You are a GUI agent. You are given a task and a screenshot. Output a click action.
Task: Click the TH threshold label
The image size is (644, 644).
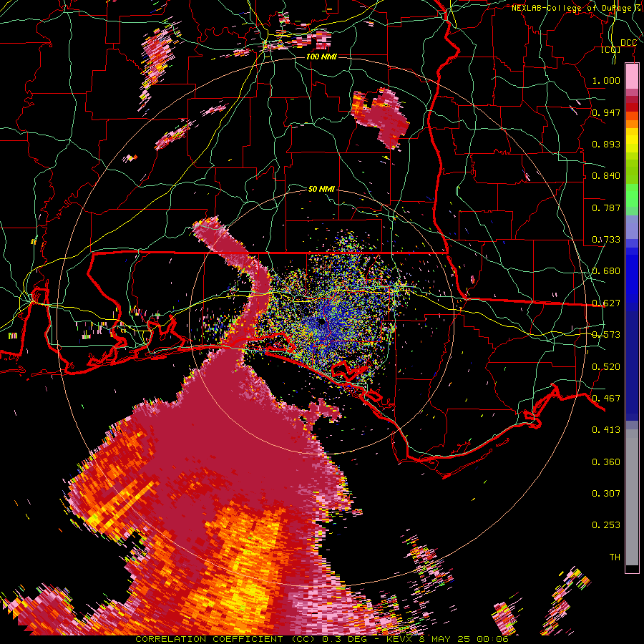pyautogui.click(x=615, y=557)
